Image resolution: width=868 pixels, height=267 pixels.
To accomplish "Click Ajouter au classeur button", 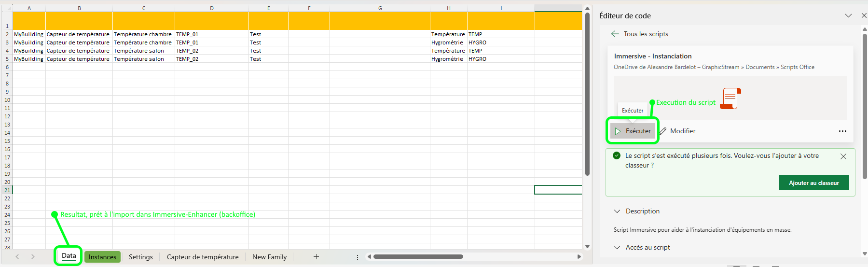I will [x=813, y=183].
